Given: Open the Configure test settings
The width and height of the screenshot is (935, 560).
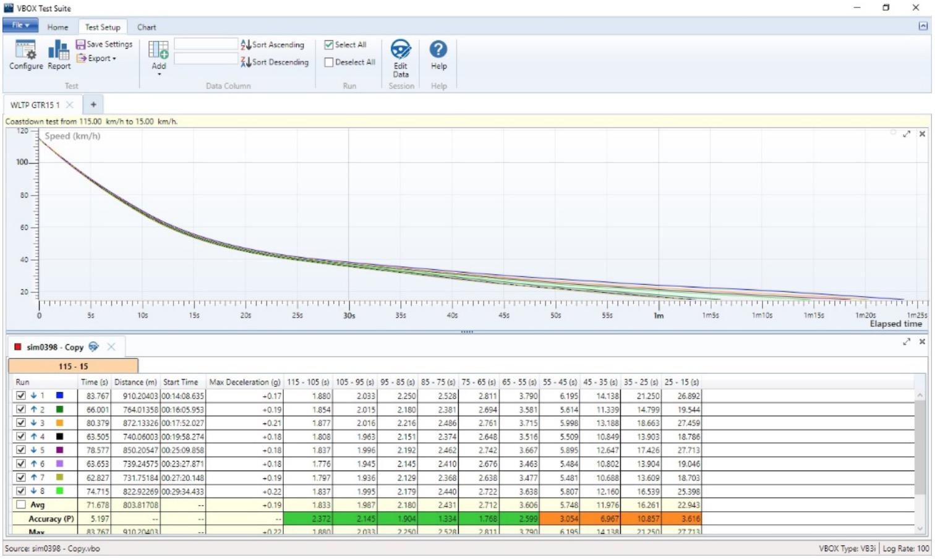Looking at the screenshot, I should 26,54.
